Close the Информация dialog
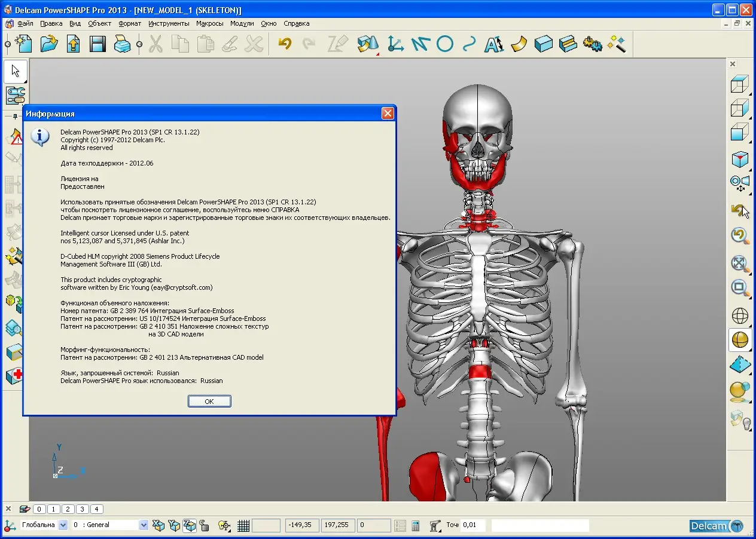Image resolution: width=756 pixels, height=539 pixels. point(388,114)
